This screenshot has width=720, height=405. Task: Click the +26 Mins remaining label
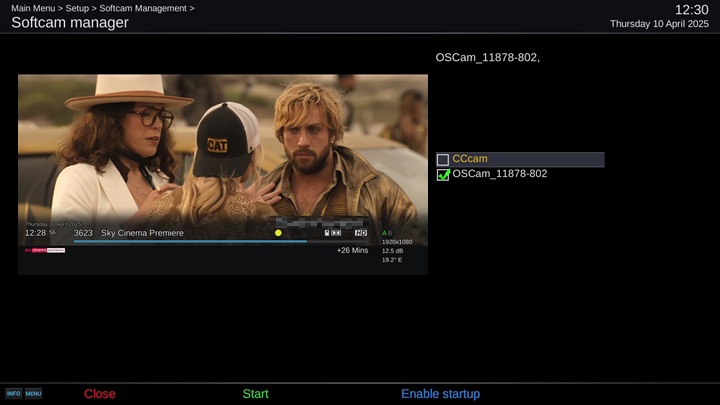coord(352,250)
